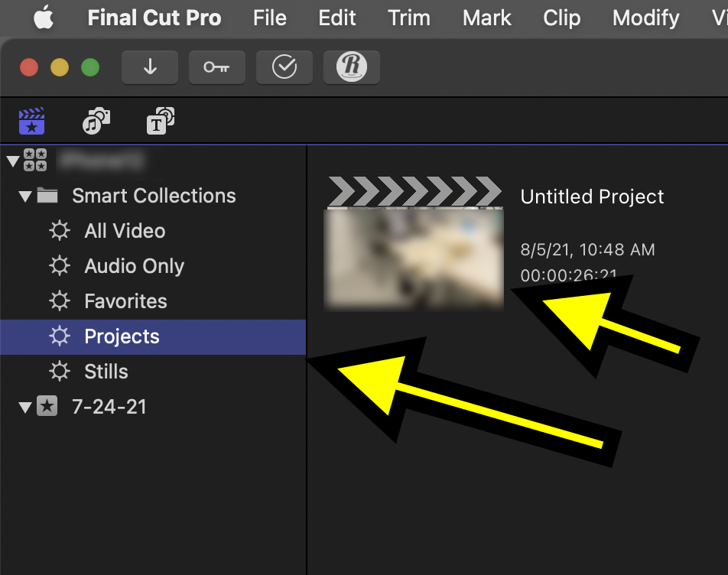This screenshot has height=575, width=728.
Task: Select the library icon with four stars
Action: [35, 160]
